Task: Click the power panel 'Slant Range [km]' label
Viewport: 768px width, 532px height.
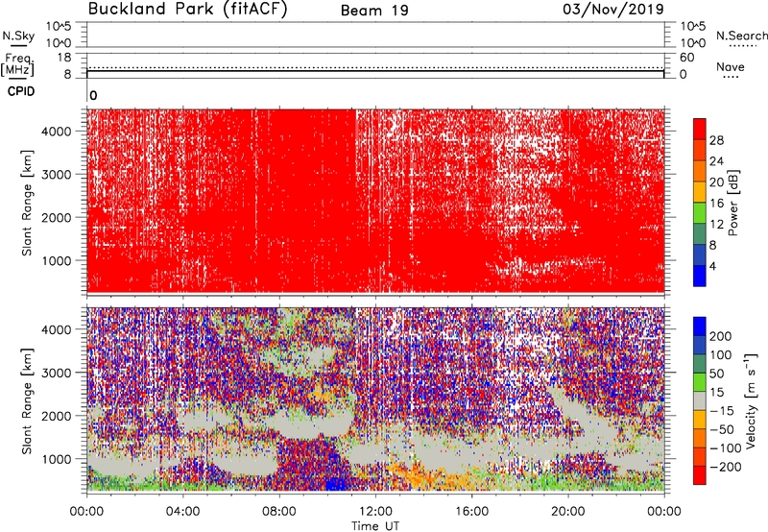Action: 27,203
